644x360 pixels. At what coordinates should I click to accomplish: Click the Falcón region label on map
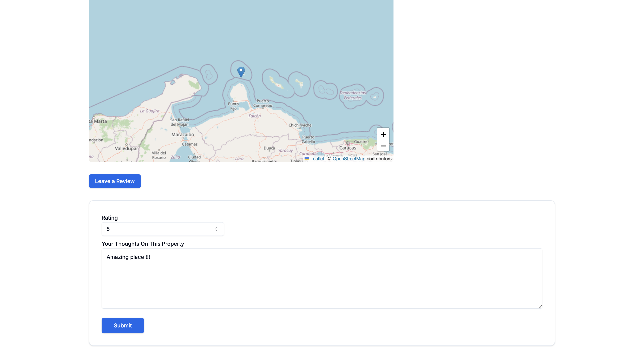tap(255, 116)
